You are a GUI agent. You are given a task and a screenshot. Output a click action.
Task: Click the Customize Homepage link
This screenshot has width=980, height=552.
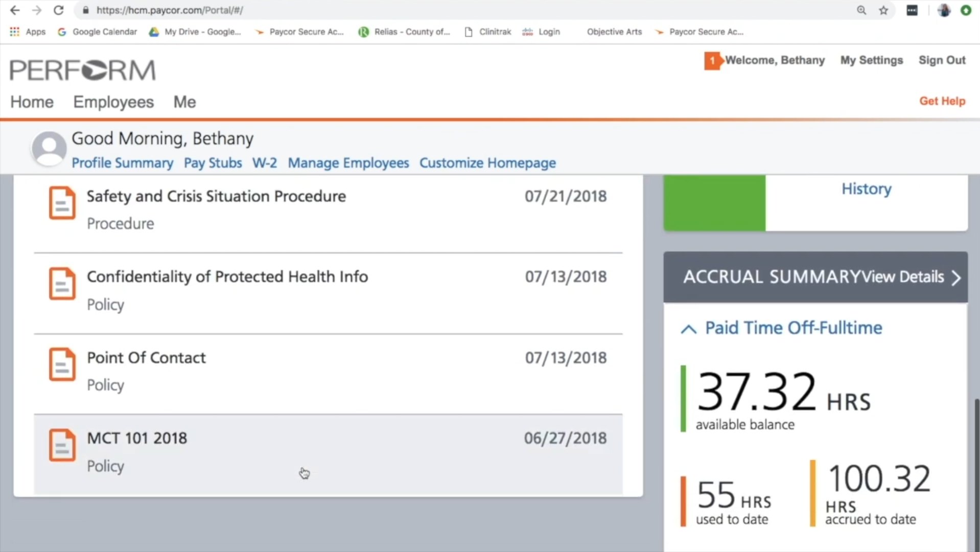point(487,163)
